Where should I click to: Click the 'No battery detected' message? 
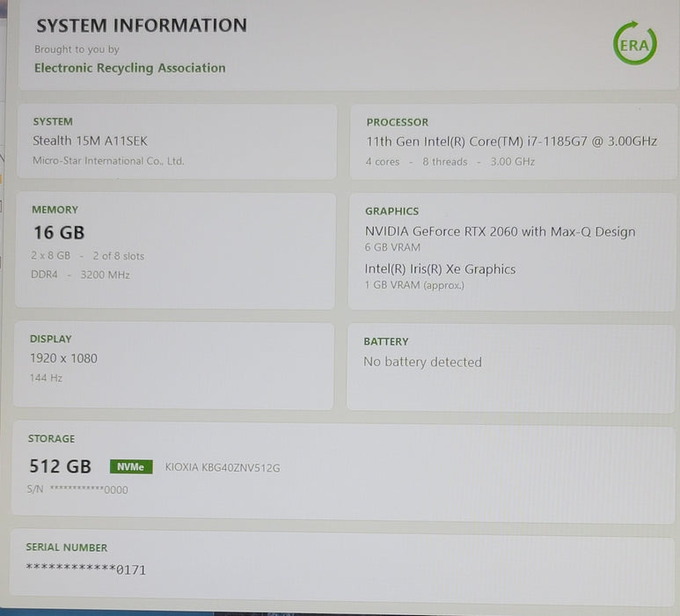[x=422, y=362]
